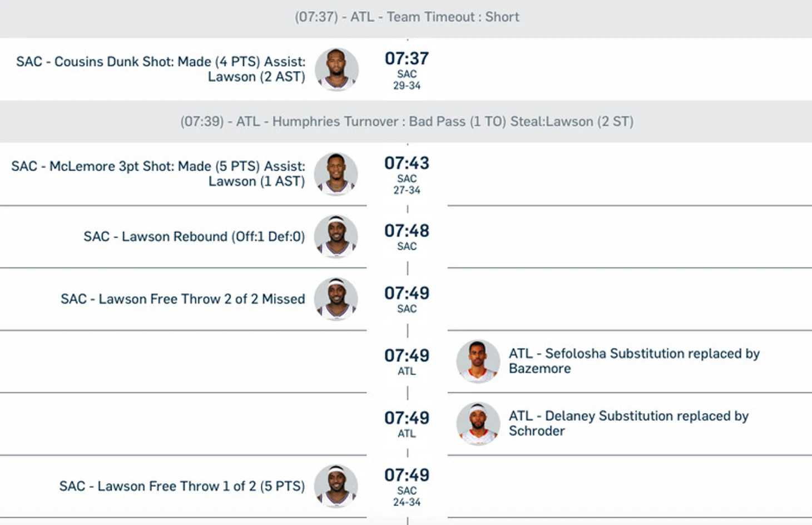The width and height of the screenshot is (812, 525).
Task: Click Lawson's photo in Free Throw 1 of 2 row
Action: pos(336,486)
